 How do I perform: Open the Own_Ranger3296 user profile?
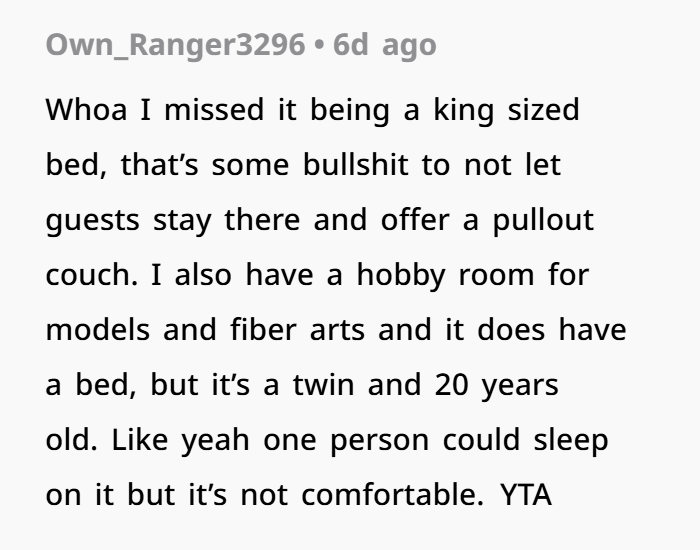175,46
